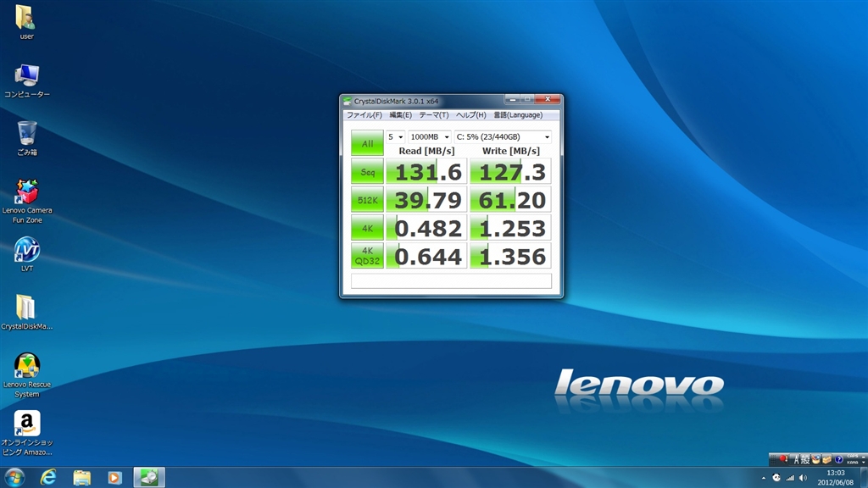Run all benchmarks with All button
This screenshot has height=488, width=868.
pyautogui.click(x=367, y=142)
